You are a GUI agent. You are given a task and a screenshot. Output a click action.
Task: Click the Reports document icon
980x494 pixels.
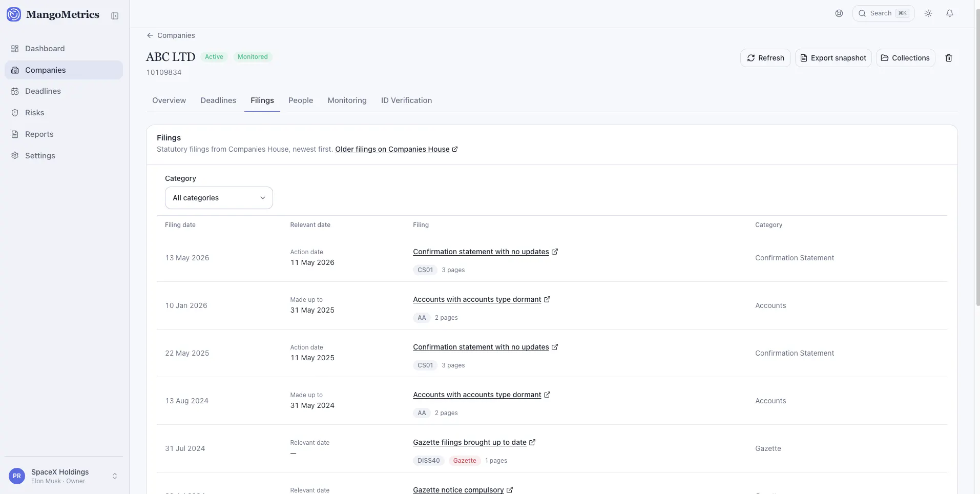click(x=15, y=134)
